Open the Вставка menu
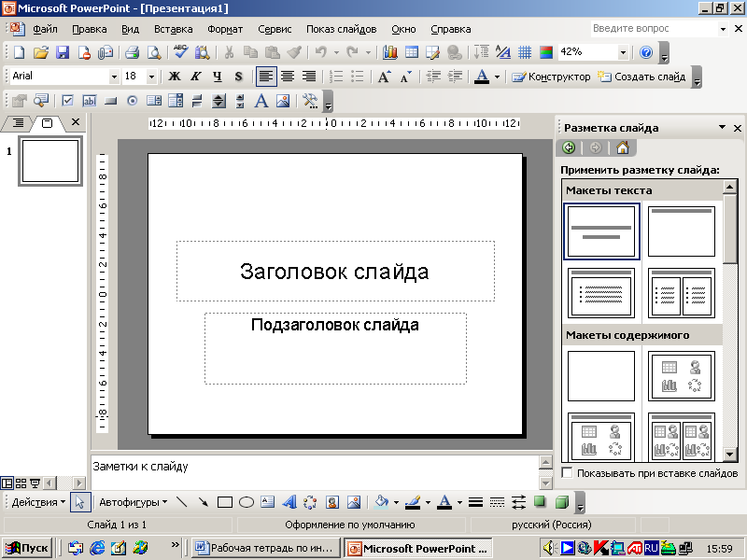Image resolution: width=747 pixels, height=560 pixels. coord(174,29)
